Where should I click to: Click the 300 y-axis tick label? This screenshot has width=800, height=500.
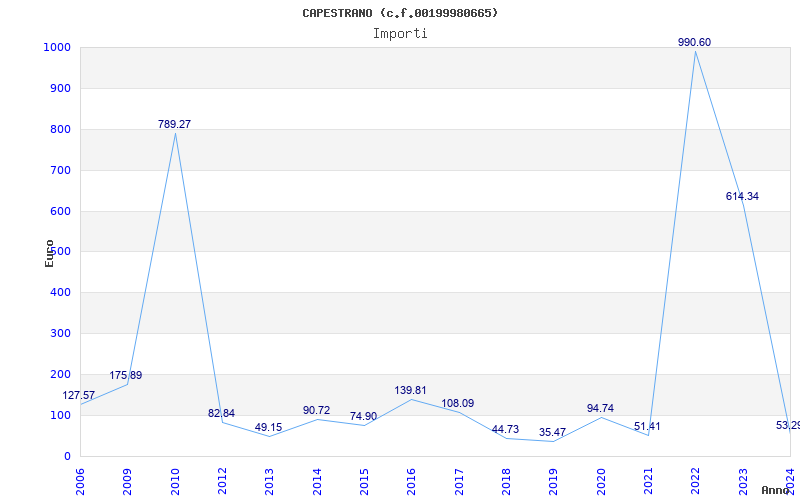60,333
